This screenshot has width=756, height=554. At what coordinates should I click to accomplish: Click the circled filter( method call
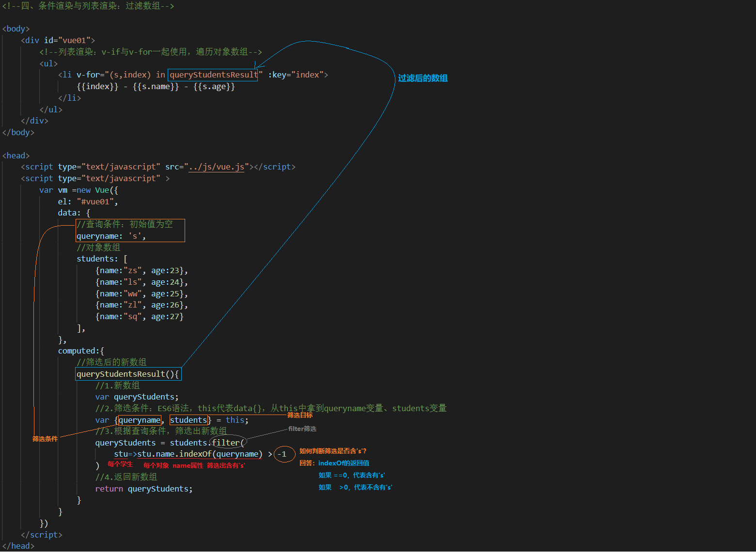tap(228, 443)
